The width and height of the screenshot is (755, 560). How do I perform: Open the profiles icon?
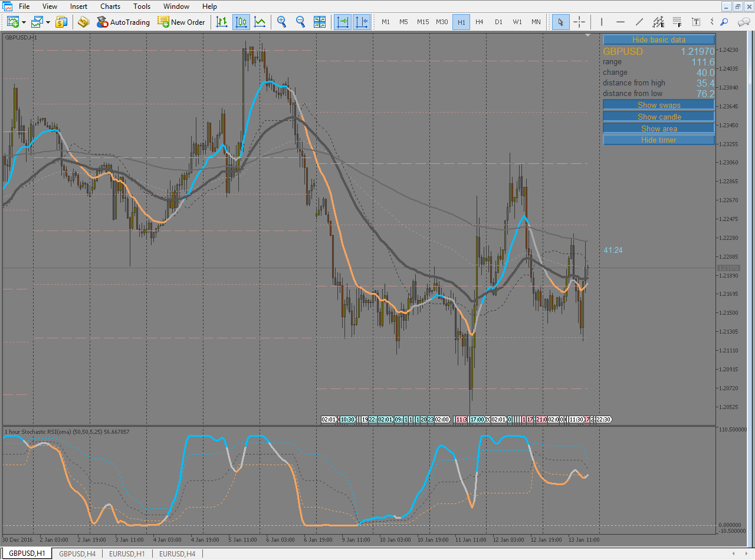(x=37, y=22)
